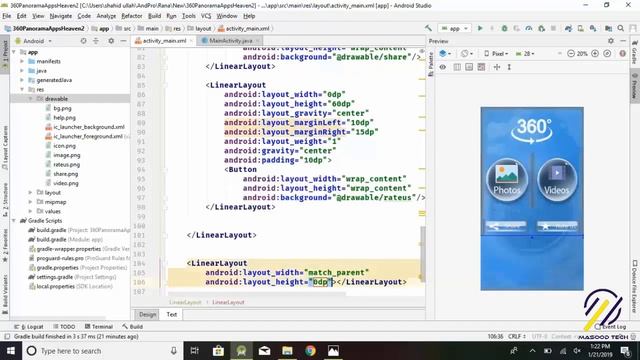Open the design surface layers dropdown
This screenshot has height=360, width=640.
pyautogui.click(x=444, y=53)
